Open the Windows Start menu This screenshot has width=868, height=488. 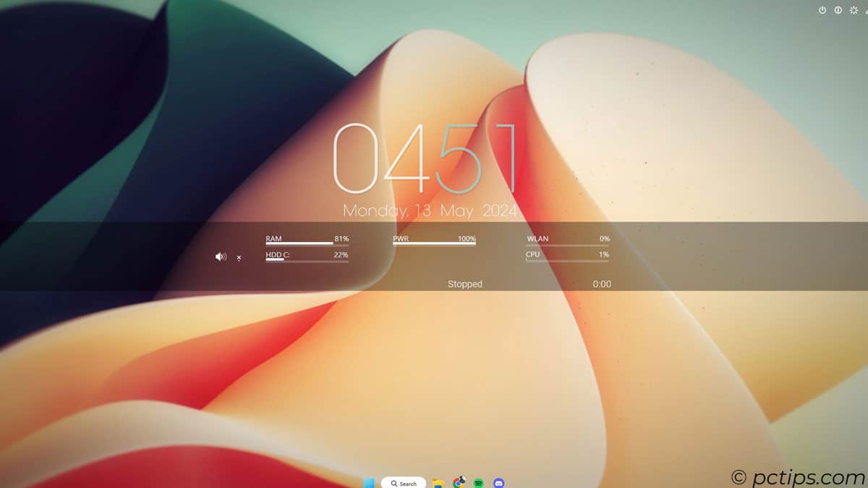click(x=369, y=483)
